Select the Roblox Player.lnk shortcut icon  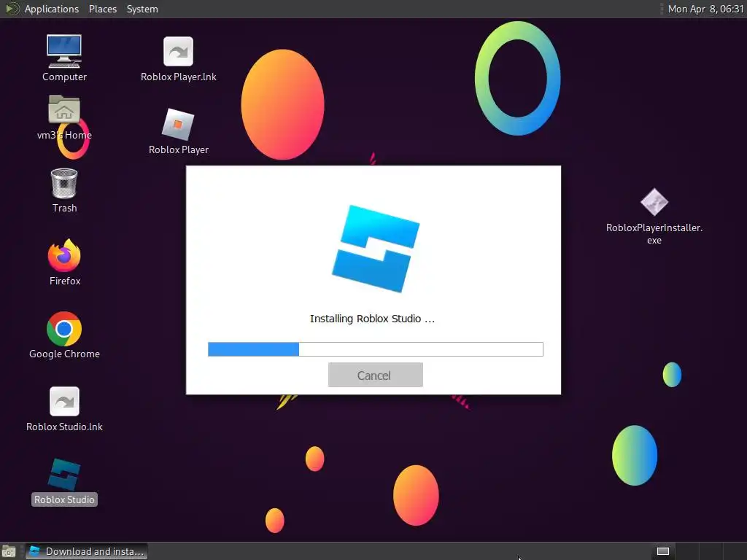pos(178,52)
